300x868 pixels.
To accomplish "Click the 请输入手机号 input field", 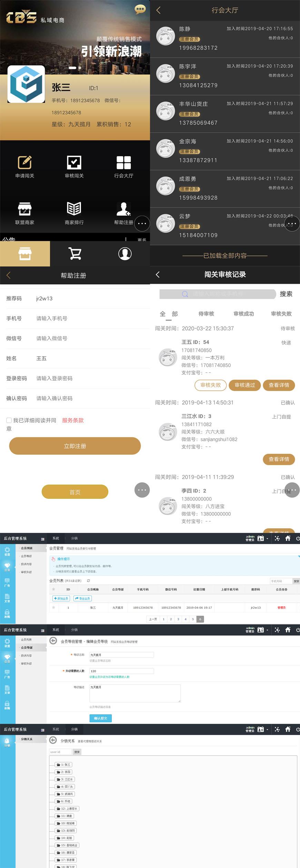I will 90,318.
